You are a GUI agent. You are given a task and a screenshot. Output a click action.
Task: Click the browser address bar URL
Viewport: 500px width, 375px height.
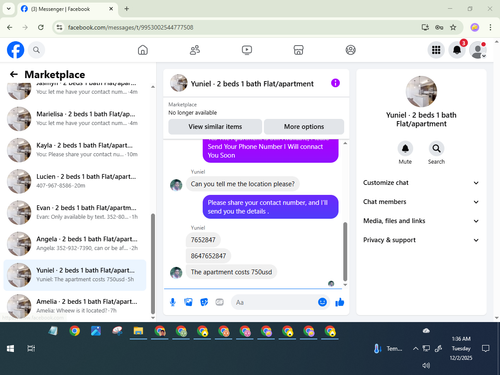pos(130,27)
